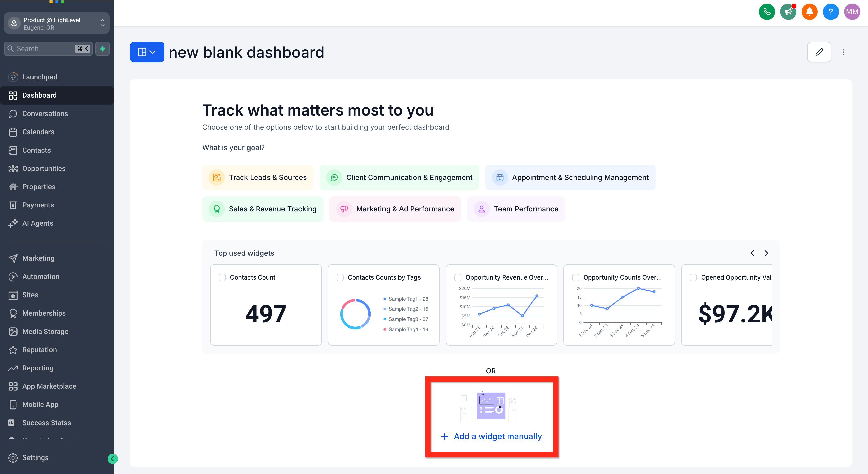Click the pencil edit dashboard icon
This screenshot has height=474, width=868.
tap(819, 52)
